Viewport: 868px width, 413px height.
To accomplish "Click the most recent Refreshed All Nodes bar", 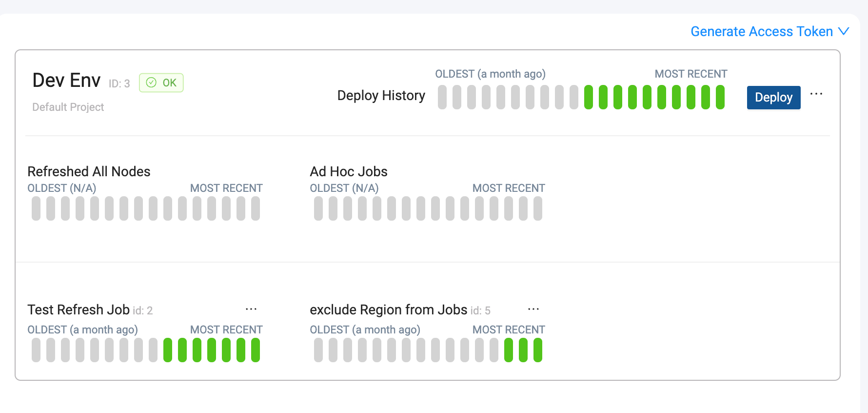I will click(256, 208).
